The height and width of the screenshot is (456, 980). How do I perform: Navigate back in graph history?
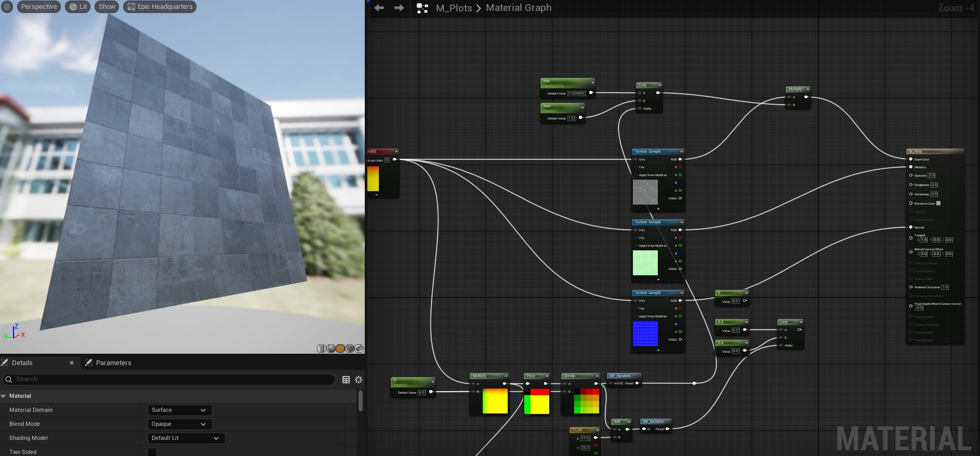(379, 8)
